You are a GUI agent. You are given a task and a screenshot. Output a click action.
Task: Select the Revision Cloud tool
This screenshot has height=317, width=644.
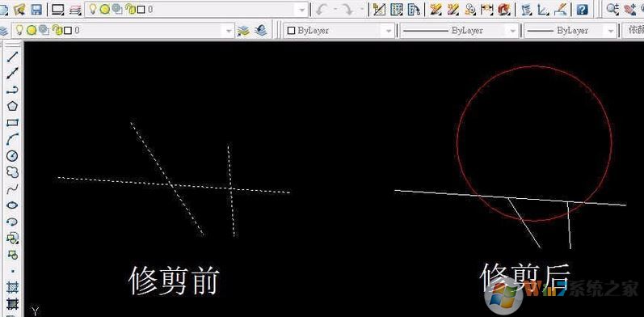[x=13, y=172]
